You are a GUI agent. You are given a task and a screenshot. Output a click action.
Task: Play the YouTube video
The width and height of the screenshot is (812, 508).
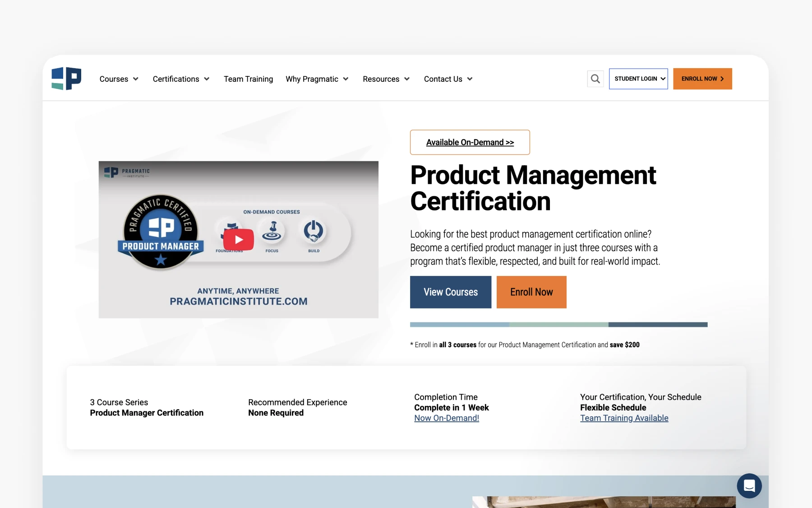click(239, 240)
